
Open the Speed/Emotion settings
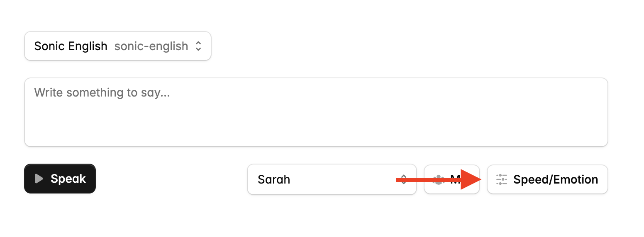click(547, 179)
